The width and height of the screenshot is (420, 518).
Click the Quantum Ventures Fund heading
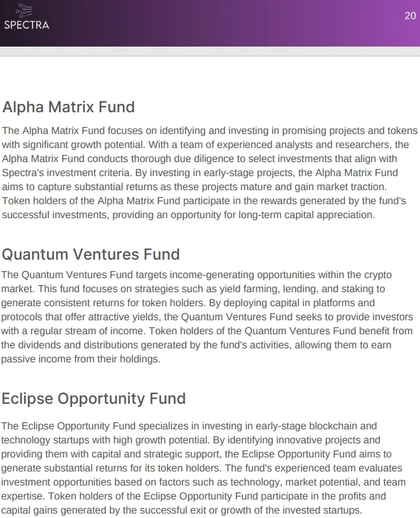91,255
